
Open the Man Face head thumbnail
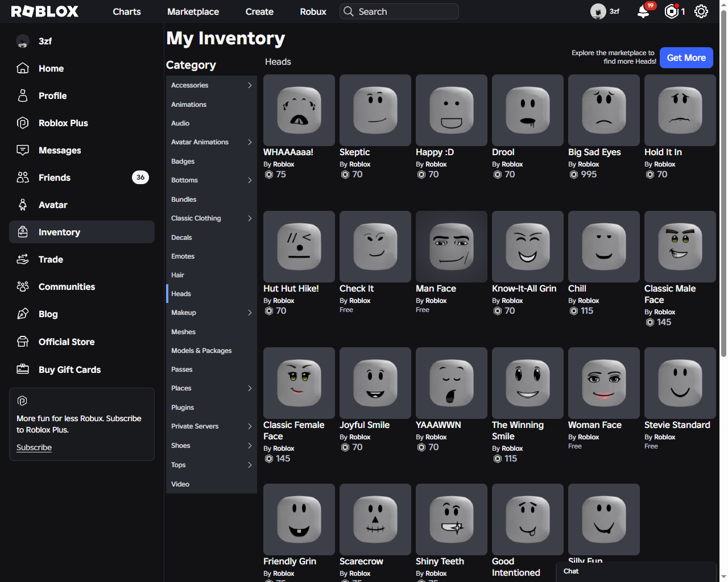click(x=452, y=247)
